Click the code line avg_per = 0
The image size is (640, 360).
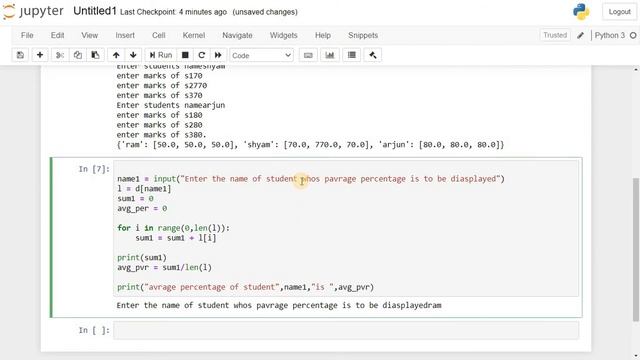click(x=142, y=208)
